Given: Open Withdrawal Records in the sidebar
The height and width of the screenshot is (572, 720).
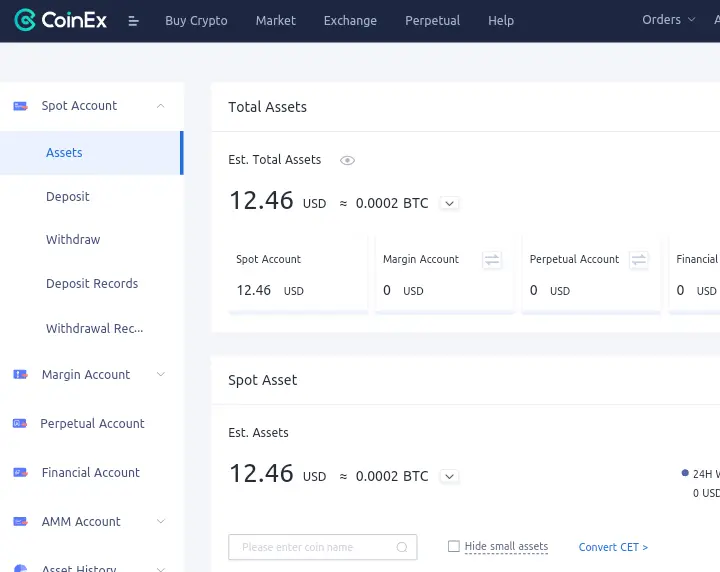Looking at the screenshot, I should pos(95,328).
